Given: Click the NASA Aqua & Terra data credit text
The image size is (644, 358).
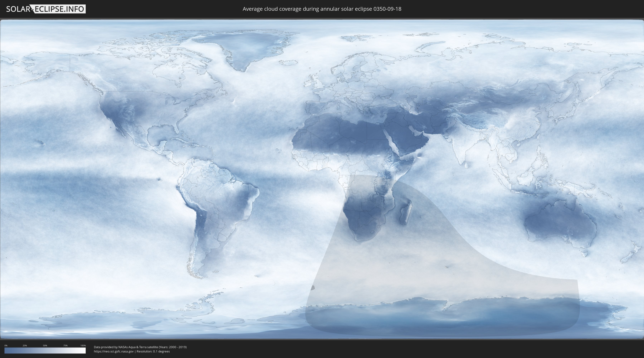Looking at the screenshot, I should (140, 347).
